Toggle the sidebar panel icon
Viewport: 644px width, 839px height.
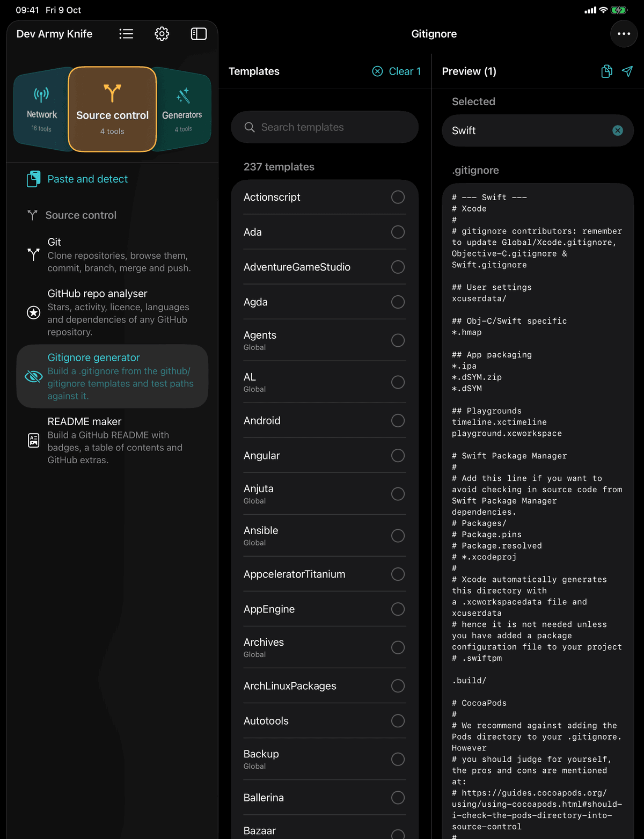point(199,34)
